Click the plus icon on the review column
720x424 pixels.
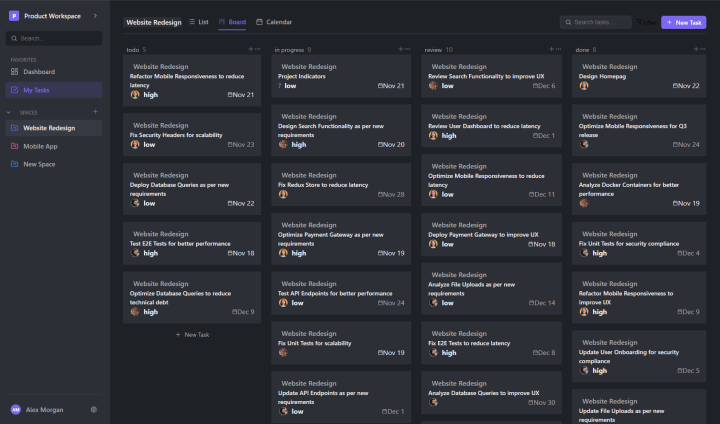click(x=547, y=49)
